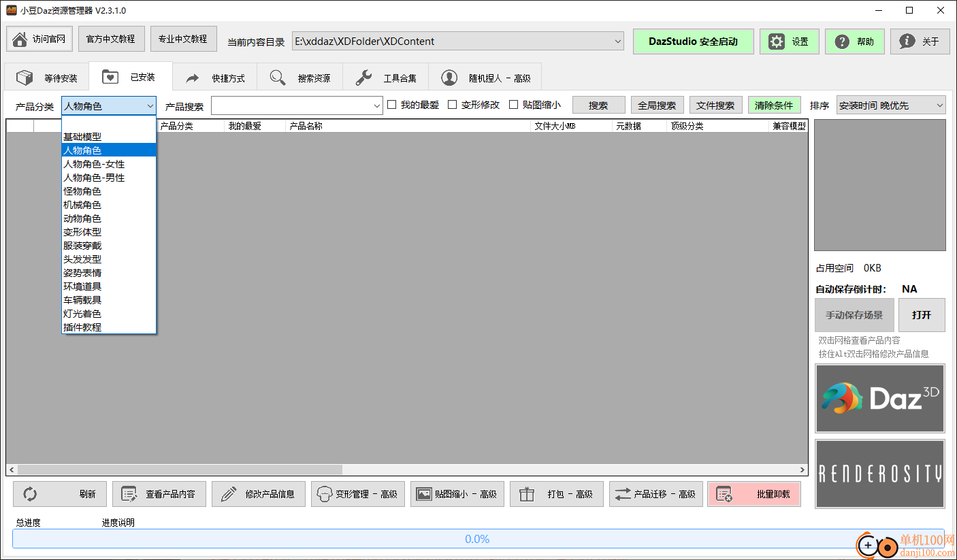Screen dimensions: 957x560
Task: Click the person icon on 随机捏人 tab
Action: pyautogui.click(x=449, y=78)
